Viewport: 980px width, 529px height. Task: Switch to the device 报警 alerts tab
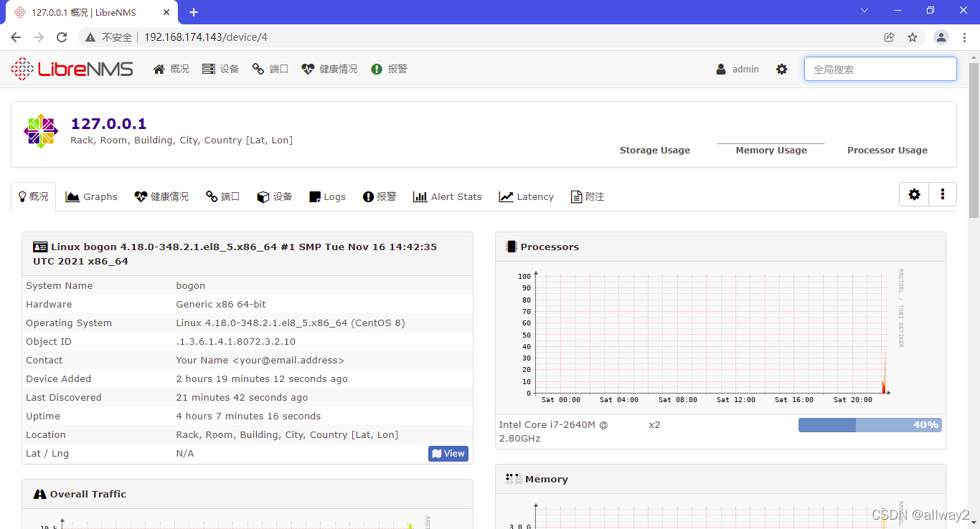(x=380, y=196)
